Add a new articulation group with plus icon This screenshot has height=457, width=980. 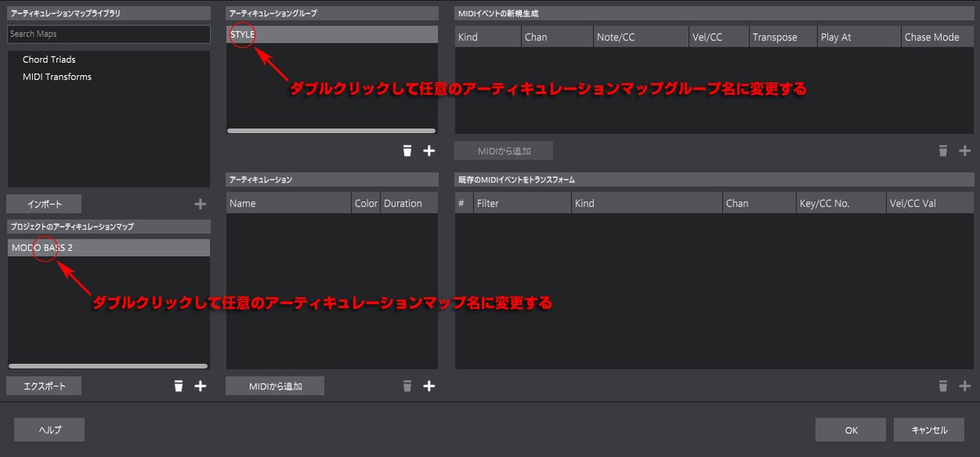click(x=429, y=150)
